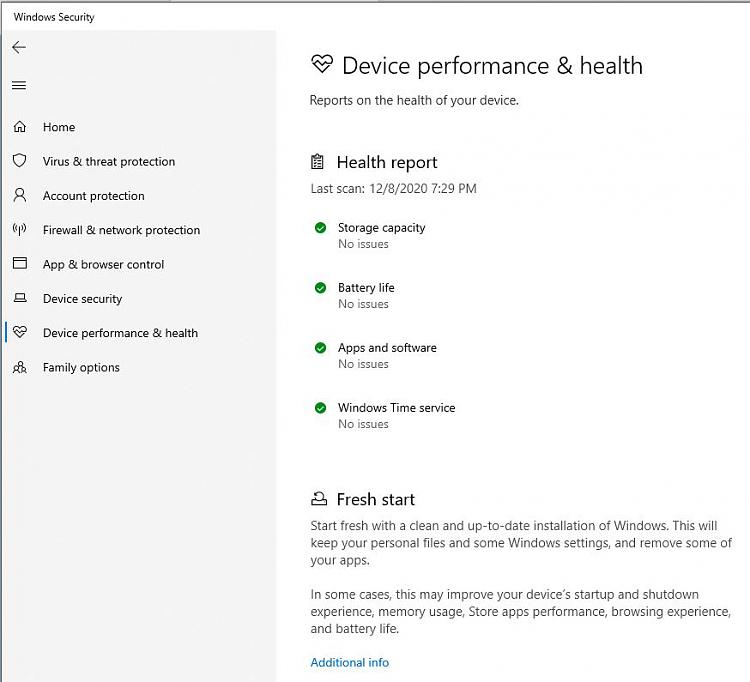
Task: Click the green check beside Apps and software
Action: 320,348
